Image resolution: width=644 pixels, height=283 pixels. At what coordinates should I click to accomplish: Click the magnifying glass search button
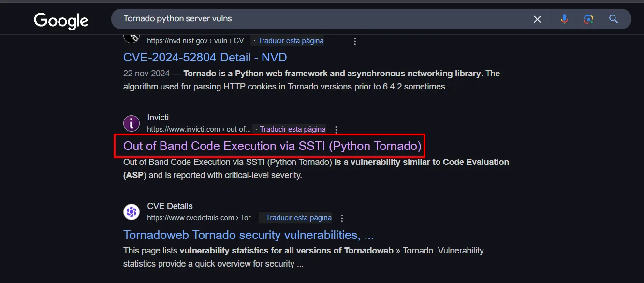(614, 19)
